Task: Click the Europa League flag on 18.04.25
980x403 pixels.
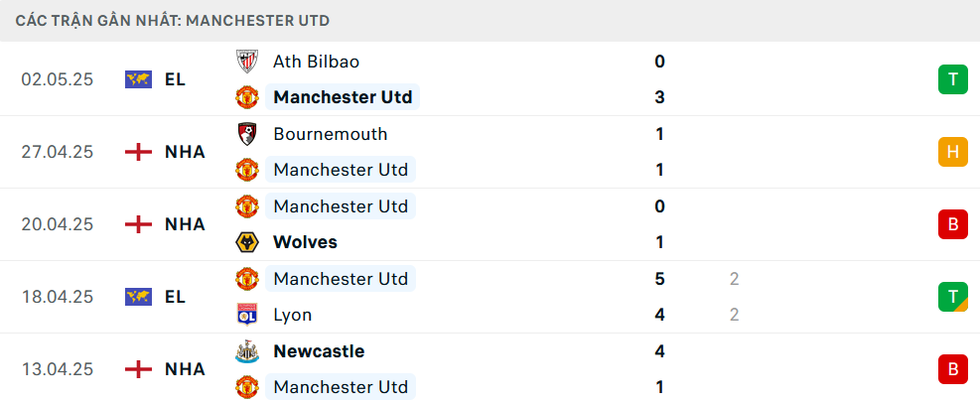Action: tap(138, 297)
